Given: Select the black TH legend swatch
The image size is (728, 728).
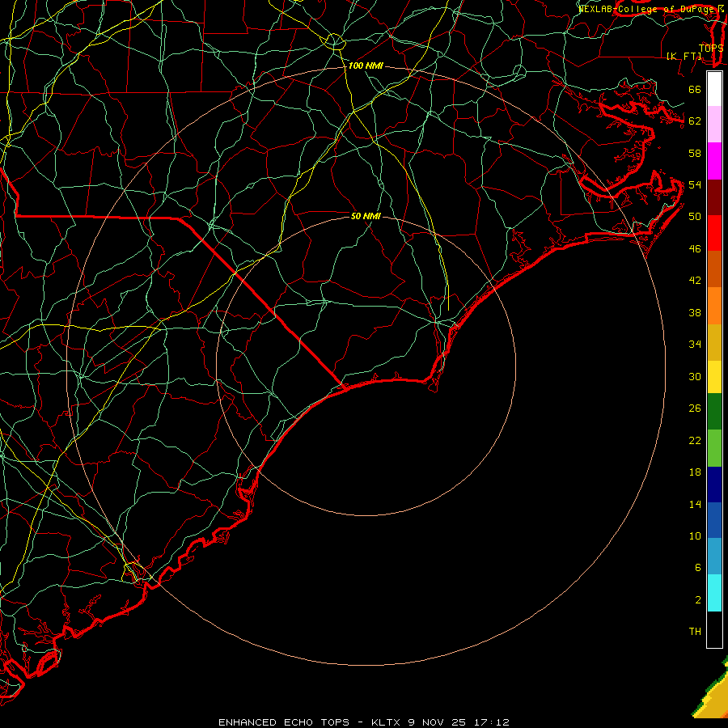Looking at the screenshot, I should point(714,629).
